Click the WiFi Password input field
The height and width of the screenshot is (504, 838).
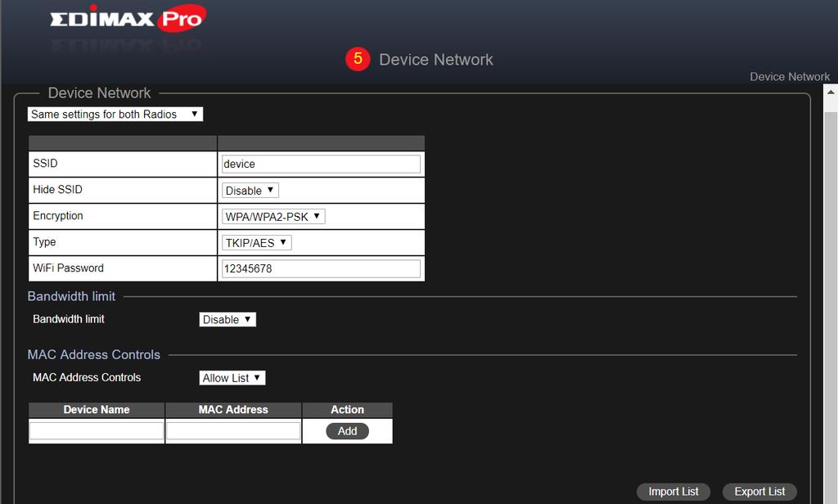coord(321,269)
